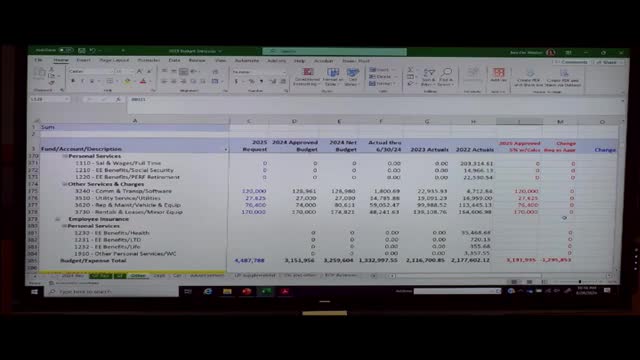Viewport: 640px width, 360px height.
Task: Open Conditional Formatting in the ribbon
Action: pos(307,77)
